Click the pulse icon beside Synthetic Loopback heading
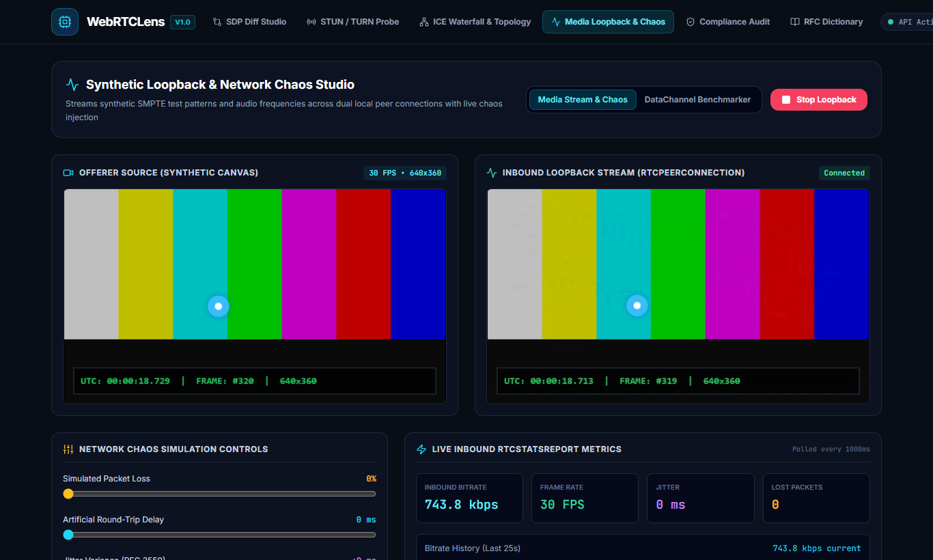The height and width of the screenshot is (560, 933). pyautogui.click(x=72, y=85)
